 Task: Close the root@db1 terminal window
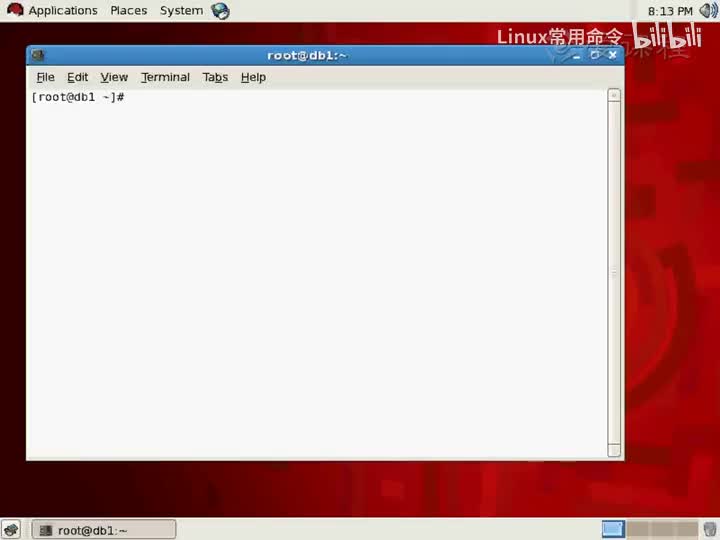(613, 55)
